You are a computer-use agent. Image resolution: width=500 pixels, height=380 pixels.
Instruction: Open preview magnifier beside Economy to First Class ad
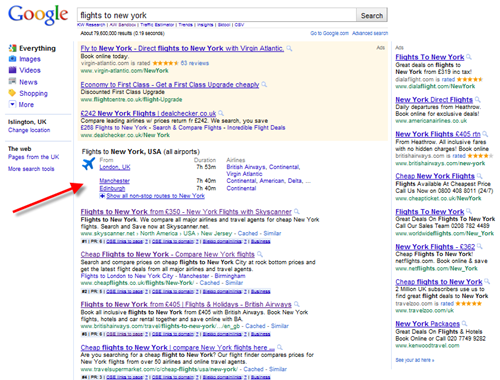264,85
